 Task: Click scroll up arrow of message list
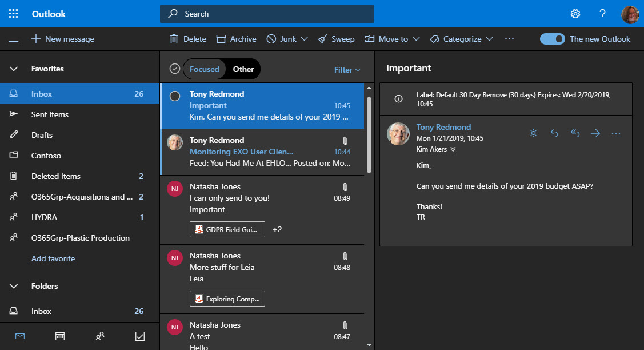pyautogui.click(x=369, y=88)
